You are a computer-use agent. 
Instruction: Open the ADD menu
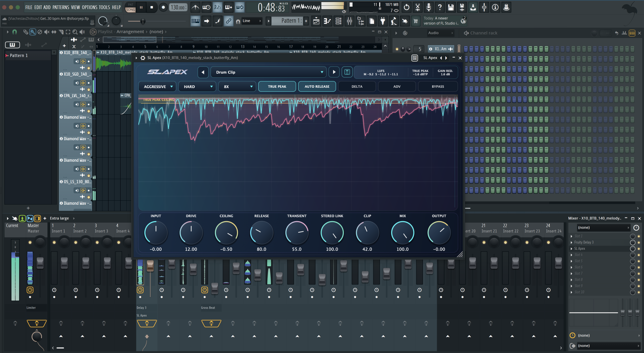click(47, 7)
